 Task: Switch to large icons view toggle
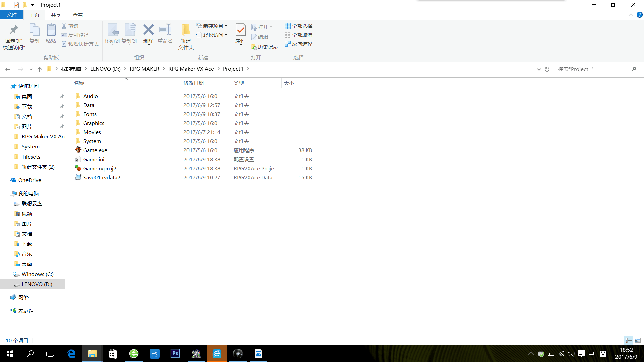pyautogui.click(x=637, y=340)
